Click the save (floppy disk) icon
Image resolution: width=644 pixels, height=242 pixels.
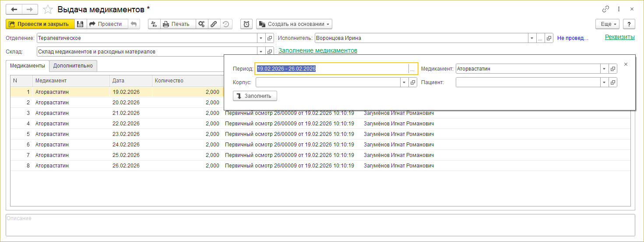coord(80,24)
